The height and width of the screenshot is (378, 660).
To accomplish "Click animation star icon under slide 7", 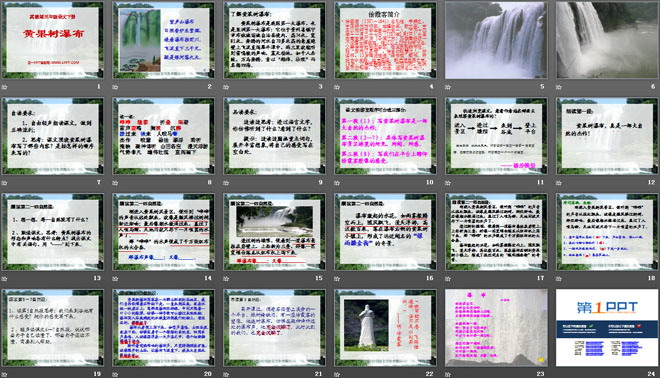I will 5,183.
